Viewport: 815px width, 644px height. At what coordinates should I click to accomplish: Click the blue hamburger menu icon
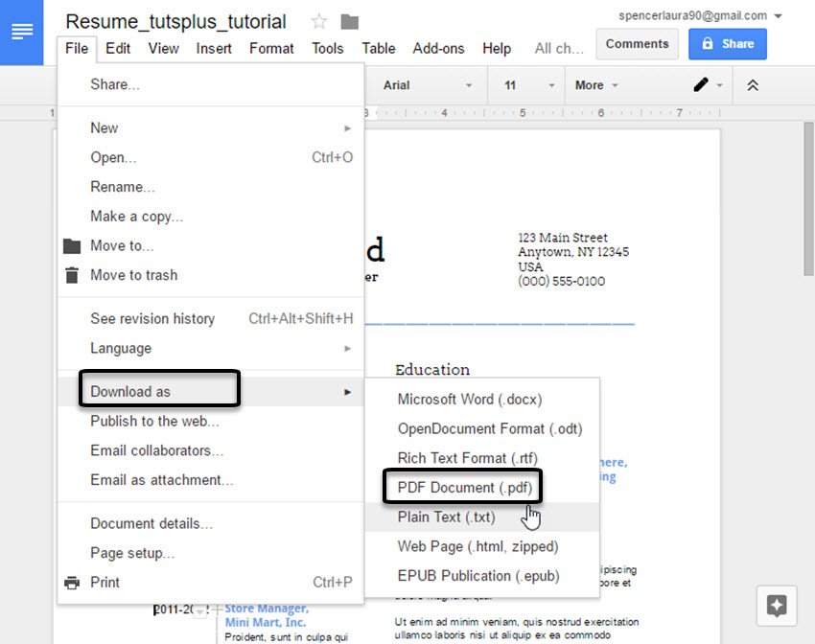pos(21,32)
